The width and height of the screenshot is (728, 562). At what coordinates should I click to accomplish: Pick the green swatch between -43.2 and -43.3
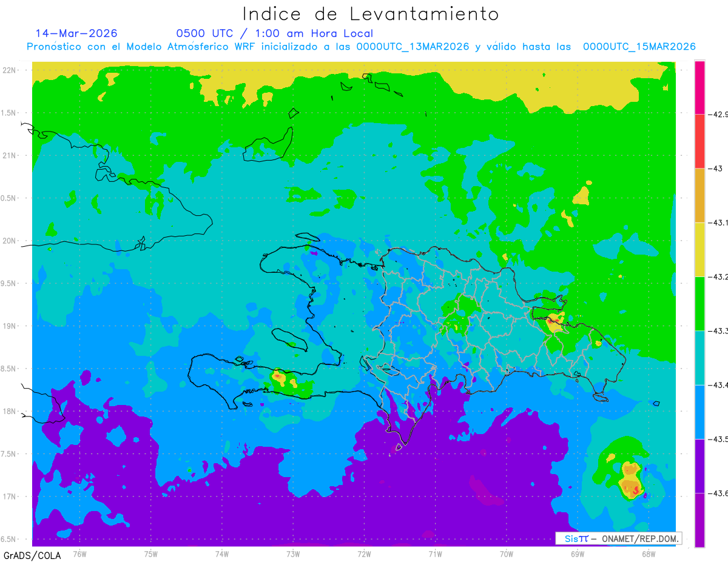point(699,304)
